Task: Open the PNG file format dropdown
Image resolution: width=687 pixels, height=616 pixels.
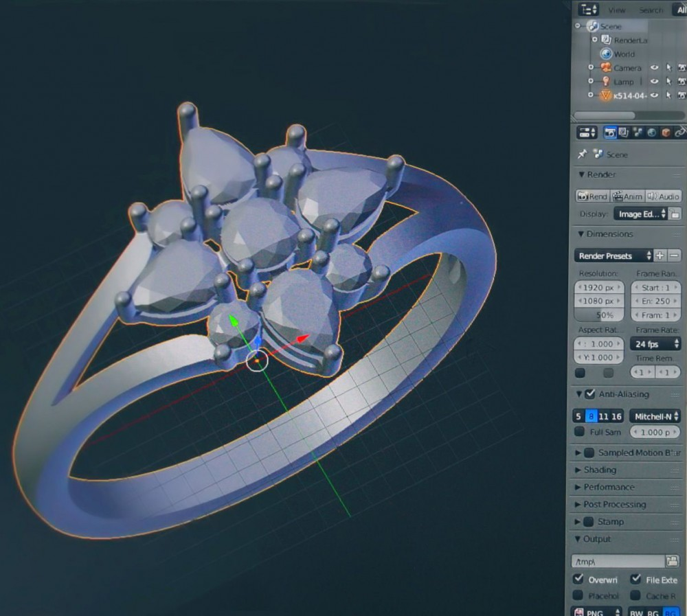Action: tap(597, 612)
